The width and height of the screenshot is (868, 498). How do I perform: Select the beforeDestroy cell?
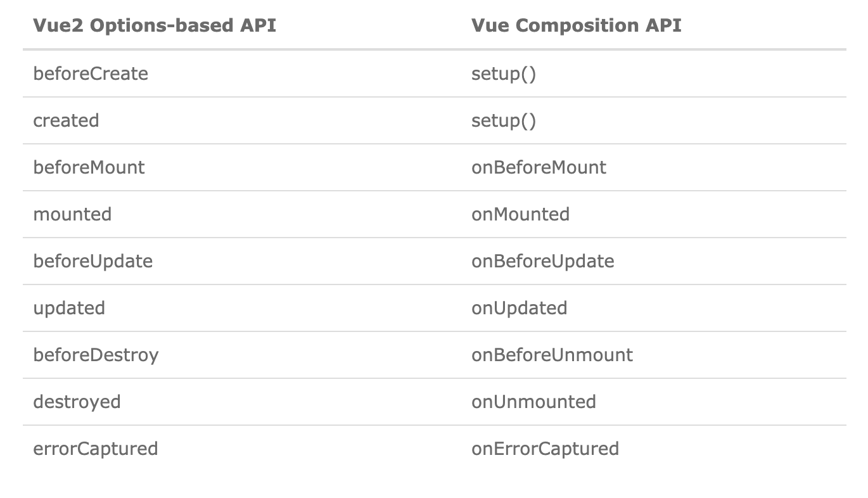pos(96,355)
